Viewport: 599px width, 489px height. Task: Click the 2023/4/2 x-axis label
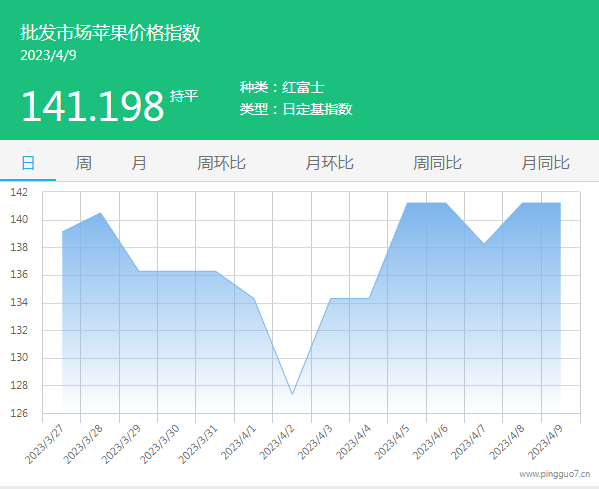(277, 442)
